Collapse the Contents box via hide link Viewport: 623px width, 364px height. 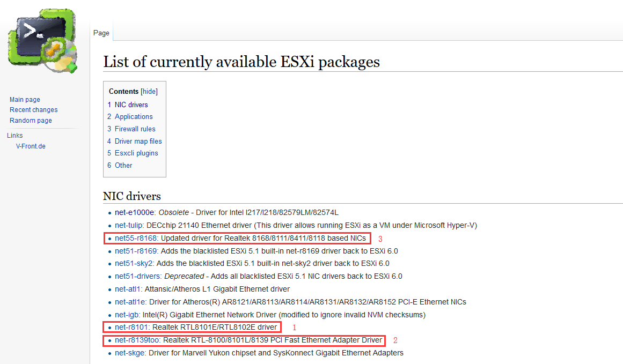coord(149,91)
